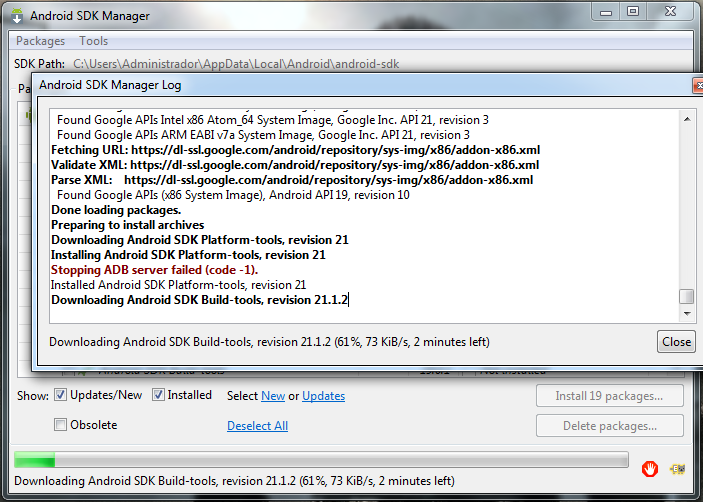Image resolution: width=703 pixels, height=502 pixels.
Task: Close the Android SDK Manager main window
Action: click(x=670, y=12)
